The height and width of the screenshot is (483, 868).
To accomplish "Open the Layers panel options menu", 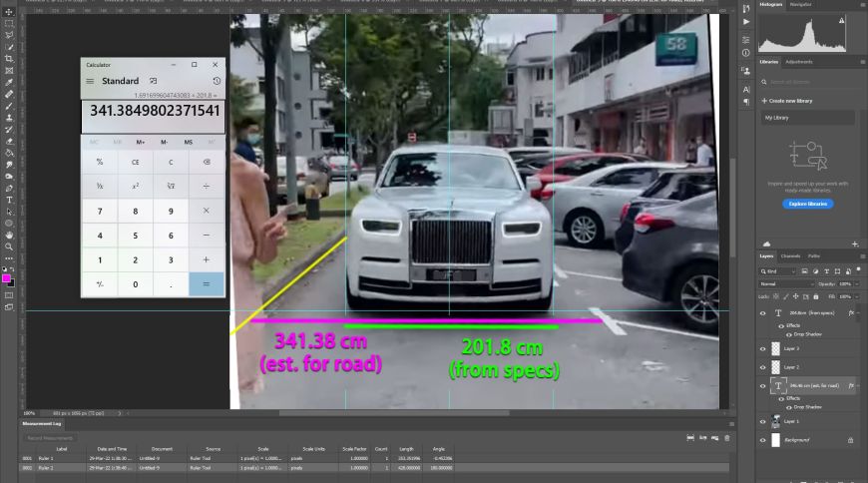I will [x=862, y=256].
